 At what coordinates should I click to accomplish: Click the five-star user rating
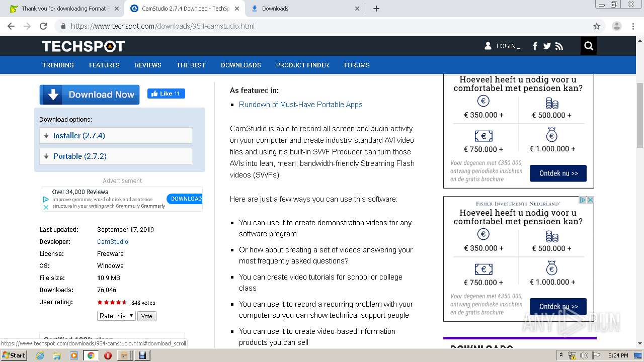point(112,302)
